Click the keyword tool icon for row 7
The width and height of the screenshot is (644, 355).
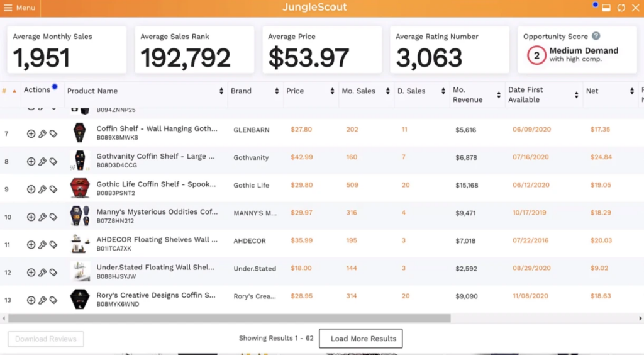click(42, 133)
